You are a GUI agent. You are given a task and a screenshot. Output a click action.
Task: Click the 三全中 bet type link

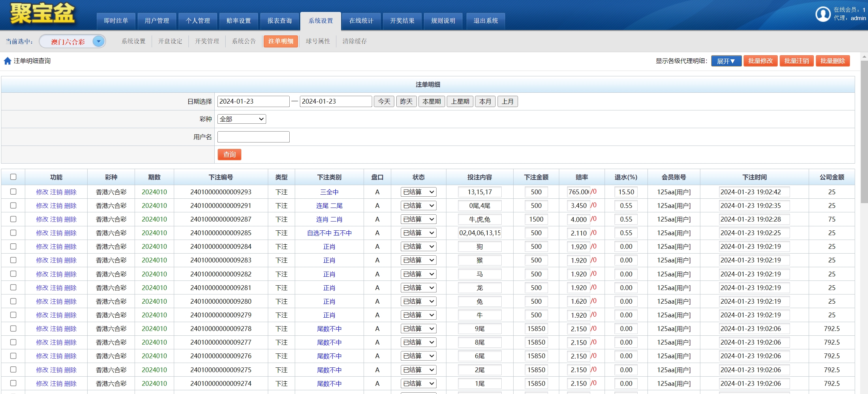[329, 192]
